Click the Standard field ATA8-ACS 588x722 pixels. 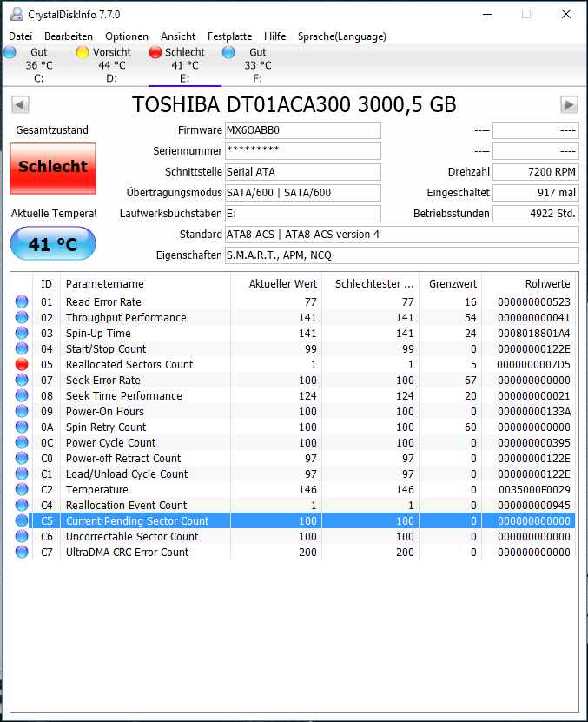point(402,235)
